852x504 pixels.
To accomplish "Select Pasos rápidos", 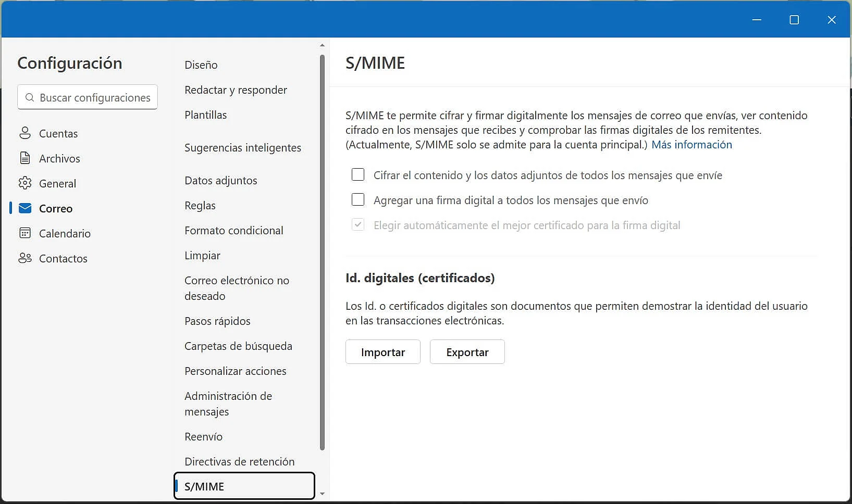I will (217, 321).
